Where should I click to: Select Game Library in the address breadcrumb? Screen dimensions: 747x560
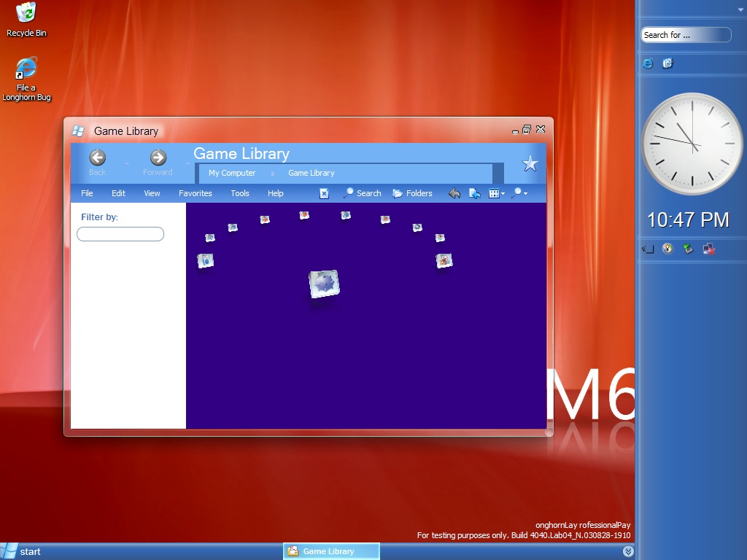tap(311, 173)
